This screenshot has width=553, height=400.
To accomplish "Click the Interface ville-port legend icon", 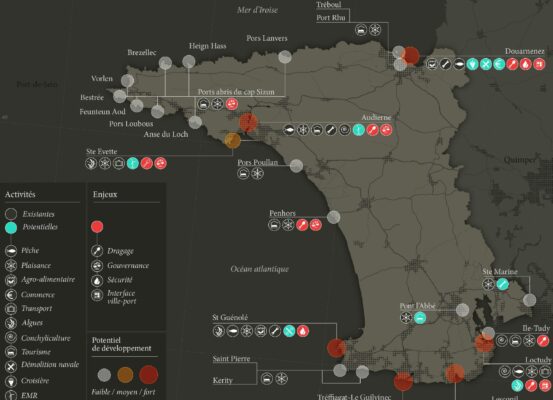I will click(x=97, y=295).
